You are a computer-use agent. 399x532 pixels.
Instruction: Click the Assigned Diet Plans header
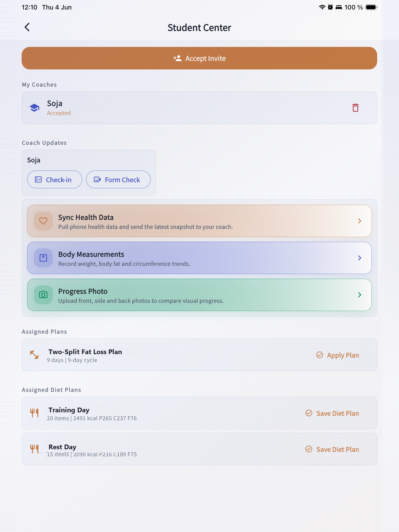point(51,390)
